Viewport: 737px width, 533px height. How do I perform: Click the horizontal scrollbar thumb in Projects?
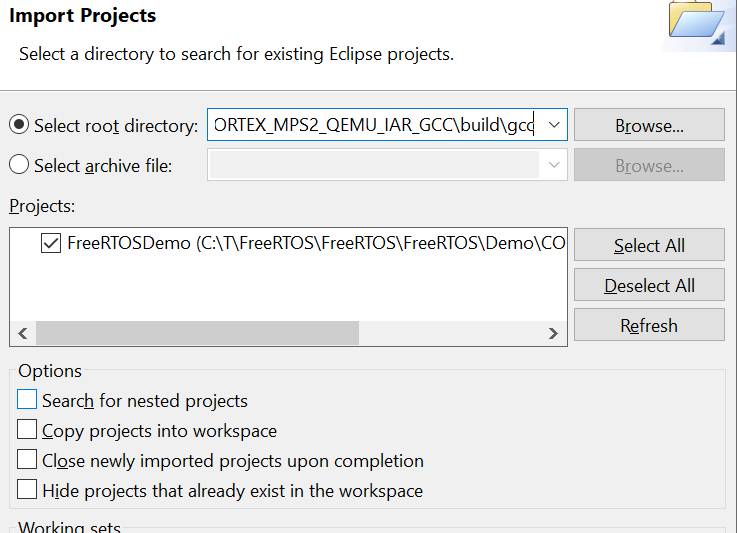click(197, 333)
